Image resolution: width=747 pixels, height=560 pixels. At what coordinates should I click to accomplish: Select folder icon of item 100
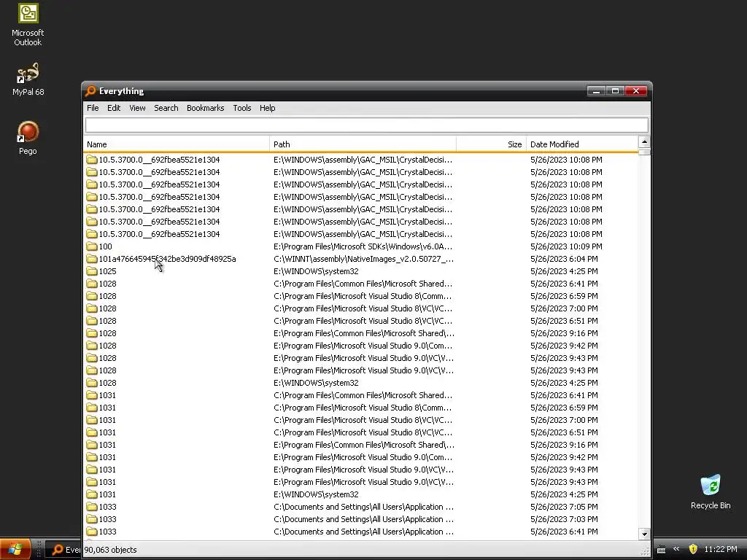point(91,246)
